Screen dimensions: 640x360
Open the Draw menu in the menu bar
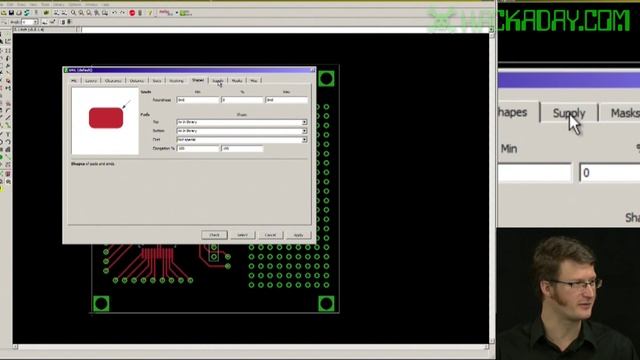21,4
